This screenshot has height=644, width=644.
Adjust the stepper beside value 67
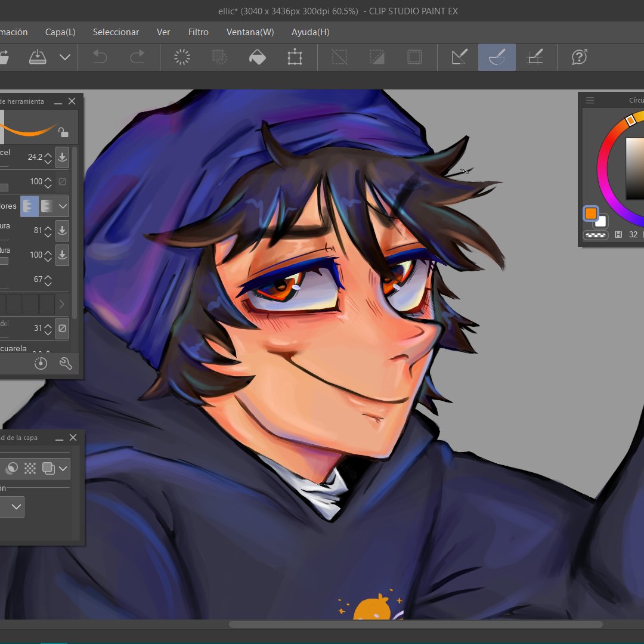point(48,280)
